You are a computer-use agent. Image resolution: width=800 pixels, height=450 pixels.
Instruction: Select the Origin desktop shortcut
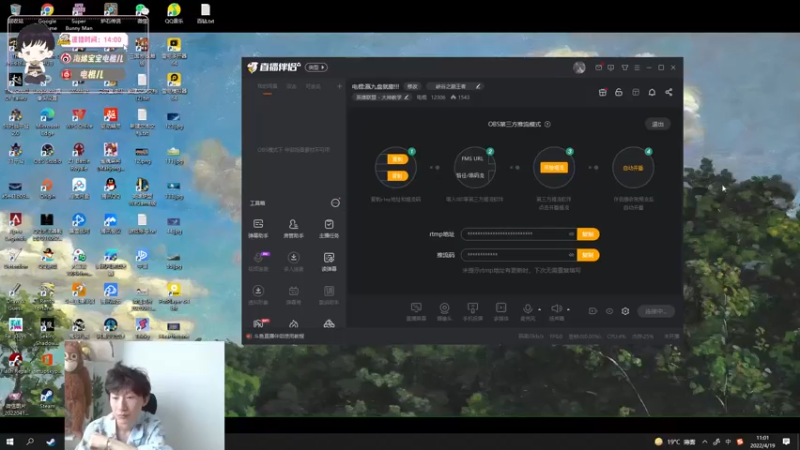pyautogui.click(x=47, y=189)
